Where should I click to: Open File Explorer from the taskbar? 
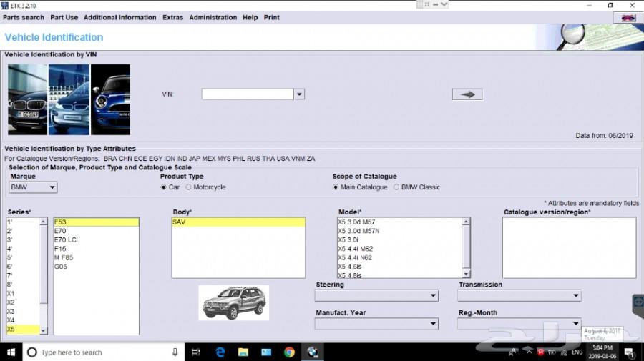click(x=243, y=352)
